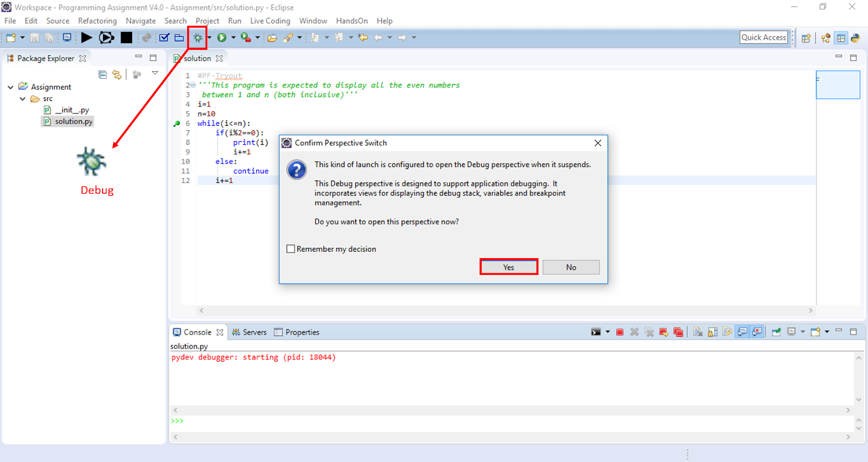This screenshot has height=462, width=868.
Task: Click the large black play triangle
Action: [86, 37]
